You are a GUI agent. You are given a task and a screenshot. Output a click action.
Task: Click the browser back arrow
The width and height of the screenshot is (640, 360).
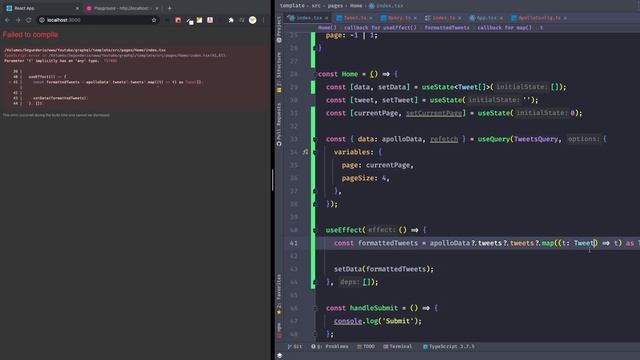7,20
